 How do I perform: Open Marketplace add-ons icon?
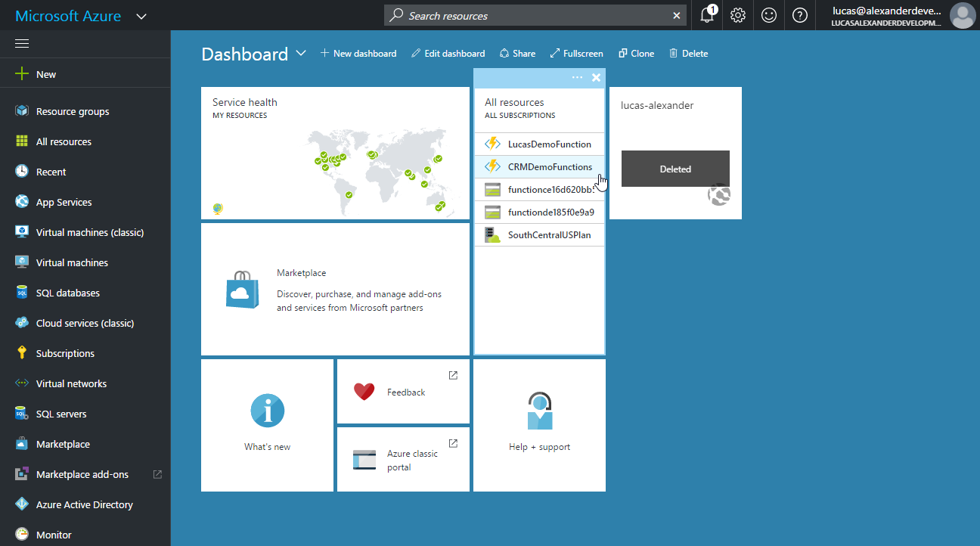pyautogui.click(x=22, y=474)
